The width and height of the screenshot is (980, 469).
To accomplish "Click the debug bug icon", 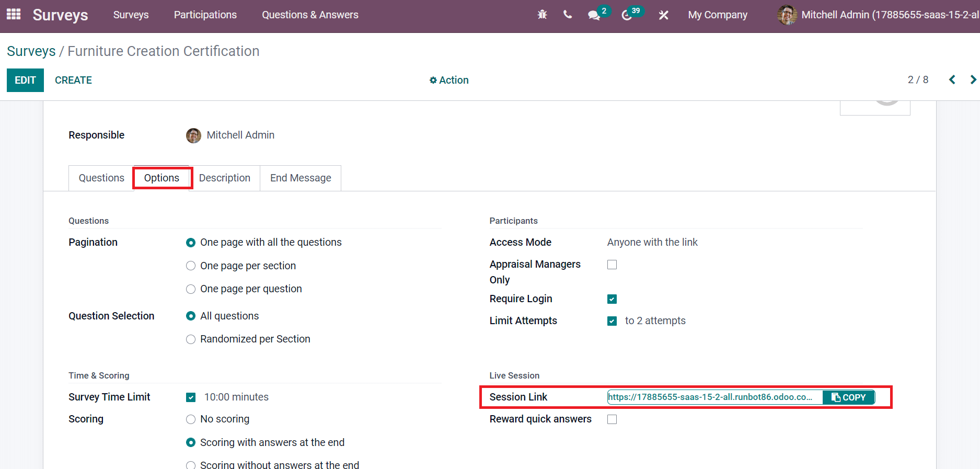I will coord(542,15).
